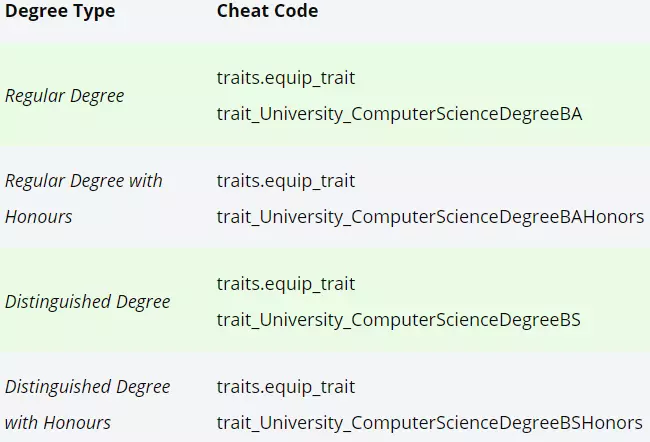Click 'Distinguished Degree' in the last row
Image resolution: width=650 pixels, height=442 pixels.
tap(88, 386)
